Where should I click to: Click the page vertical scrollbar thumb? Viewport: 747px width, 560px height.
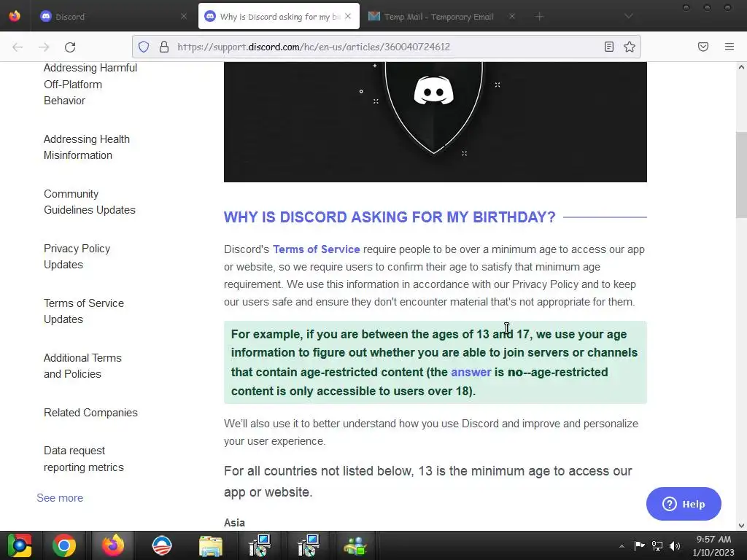(x=741, y=175)
